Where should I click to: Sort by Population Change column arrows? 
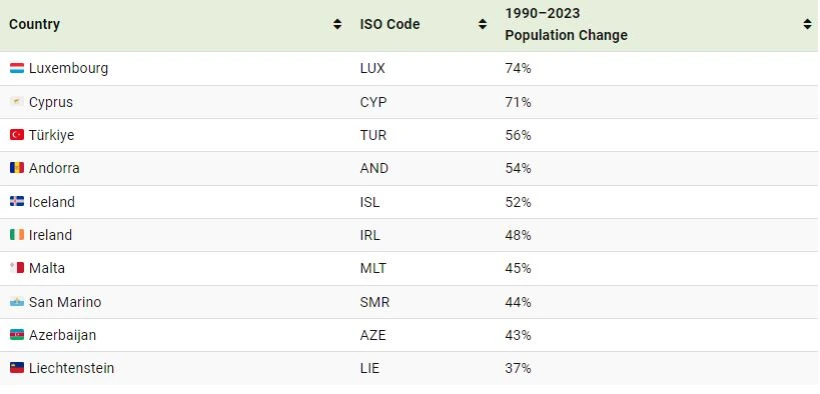(x=807, y=24)
